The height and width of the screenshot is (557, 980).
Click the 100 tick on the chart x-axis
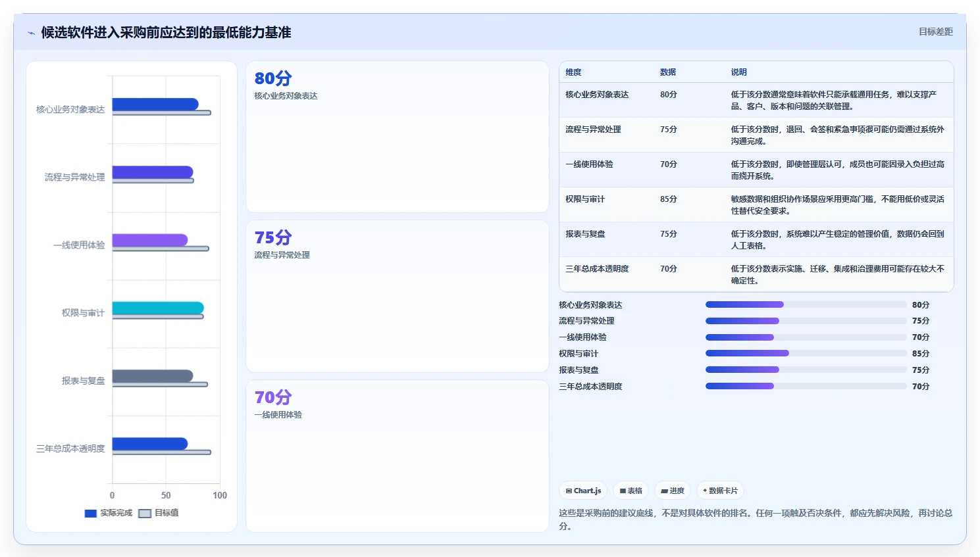coord(220,495)
